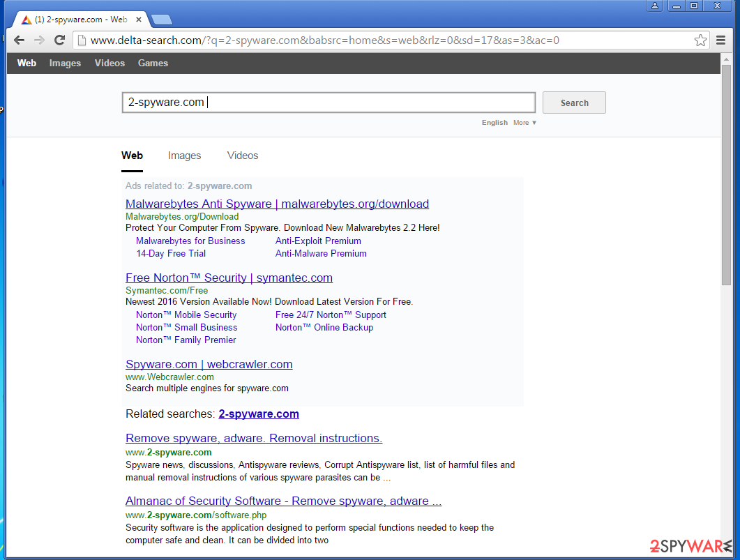Click the page's vertical scrollbar thumb
The width and height of the screenshot is (740, 560).
point(726,174)
